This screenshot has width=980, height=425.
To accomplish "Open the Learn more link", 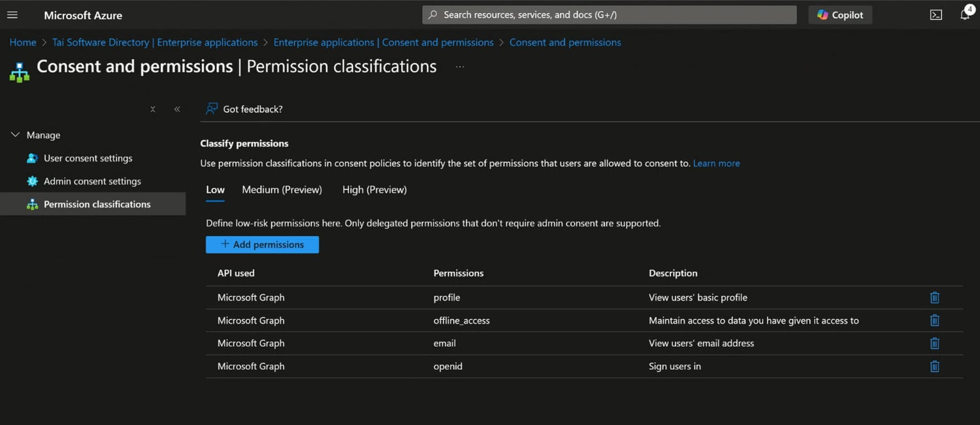I will tap(717, 163).
